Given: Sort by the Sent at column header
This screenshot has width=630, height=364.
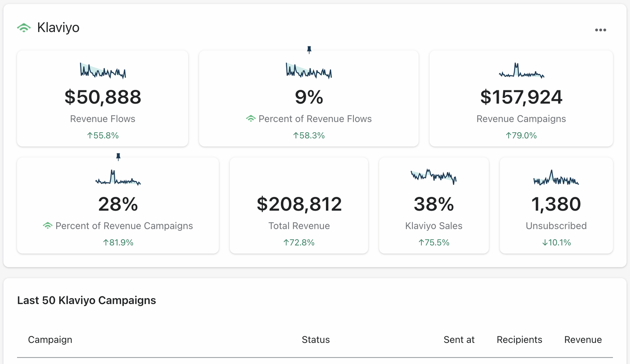Looking at the screenshot, I should (x=459, y=340).
